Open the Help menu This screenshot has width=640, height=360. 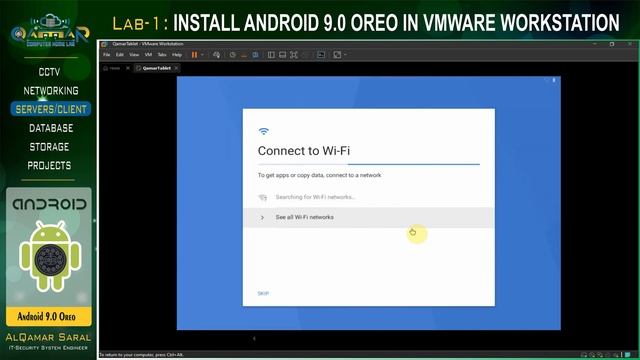click(177, 55)
